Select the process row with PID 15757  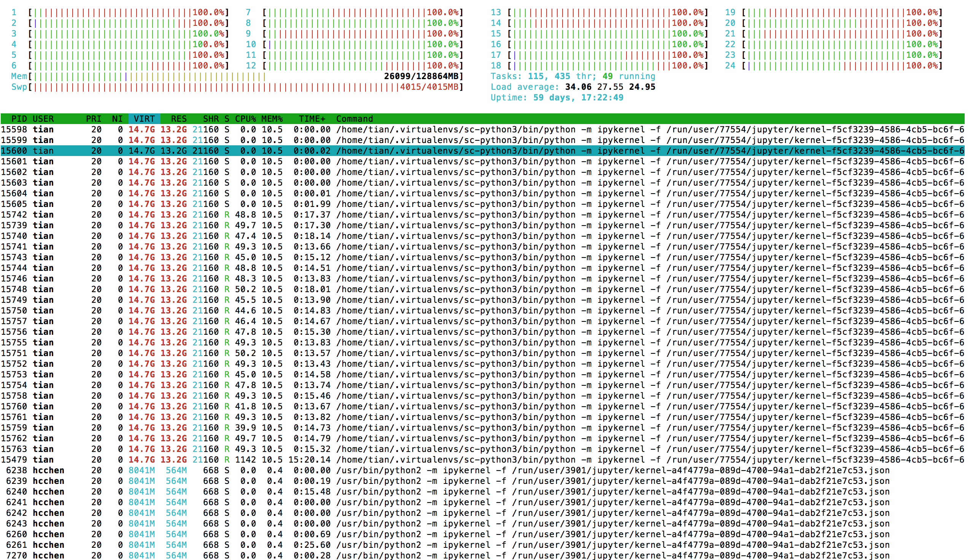[x=482, y=321]
